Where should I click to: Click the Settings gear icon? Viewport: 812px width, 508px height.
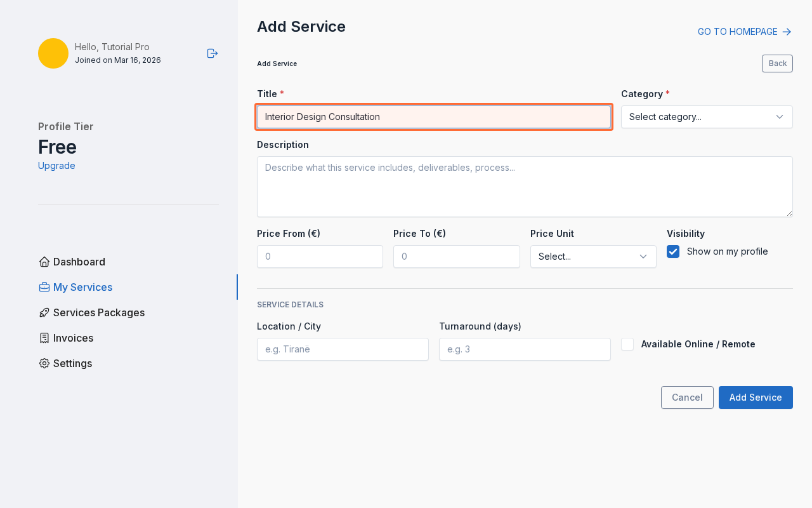click(44, 363)
